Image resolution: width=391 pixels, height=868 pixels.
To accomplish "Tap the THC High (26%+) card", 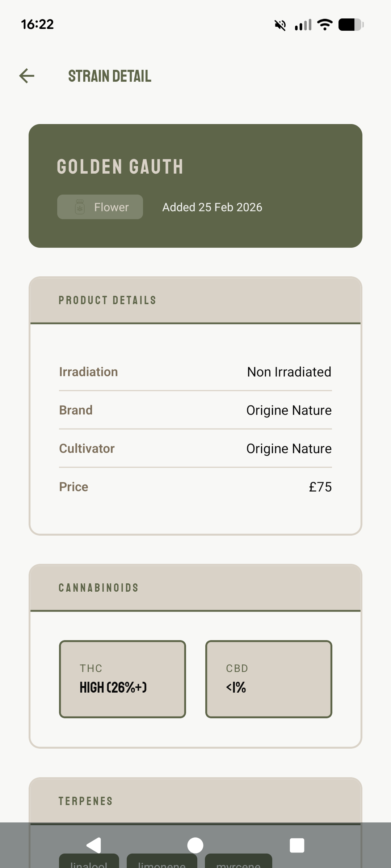I will click(122, 679).
